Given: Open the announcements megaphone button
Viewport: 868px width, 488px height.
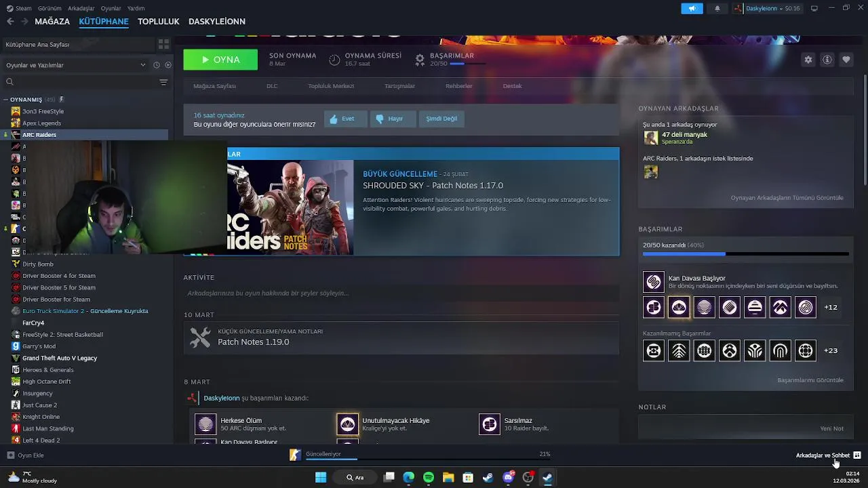Looking at the screenshot, I should click(x=692, y=8).
